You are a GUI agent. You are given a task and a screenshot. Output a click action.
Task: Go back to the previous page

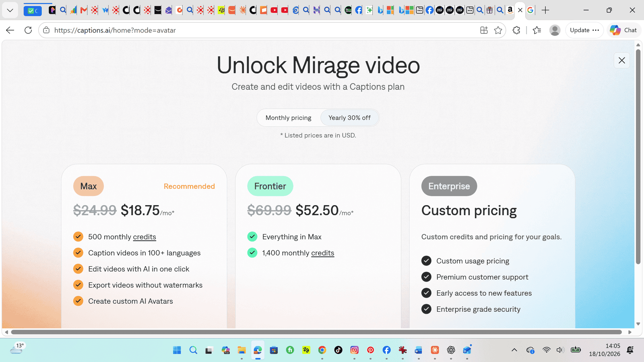pyautogui.click(x=10, y=30)
